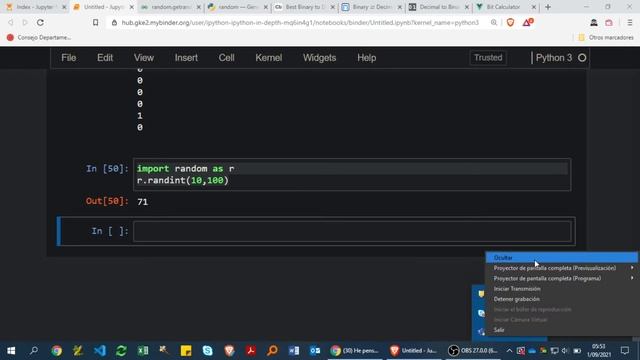Click into the empty In [ ] code cell
This screenshot has height=360, width=640.
352,231
